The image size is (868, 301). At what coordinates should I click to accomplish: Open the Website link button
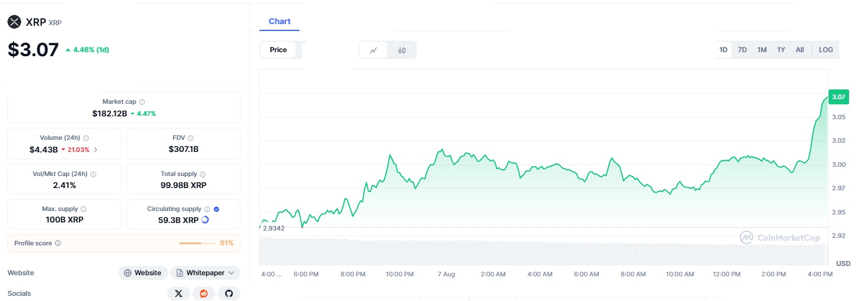(x=143, y=273)
